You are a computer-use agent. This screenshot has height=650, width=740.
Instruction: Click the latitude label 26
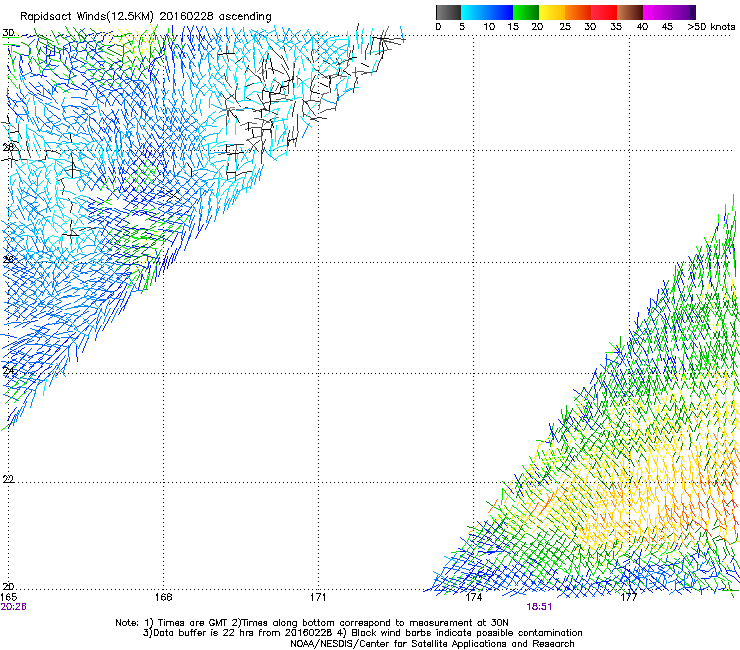click(8, 259)
